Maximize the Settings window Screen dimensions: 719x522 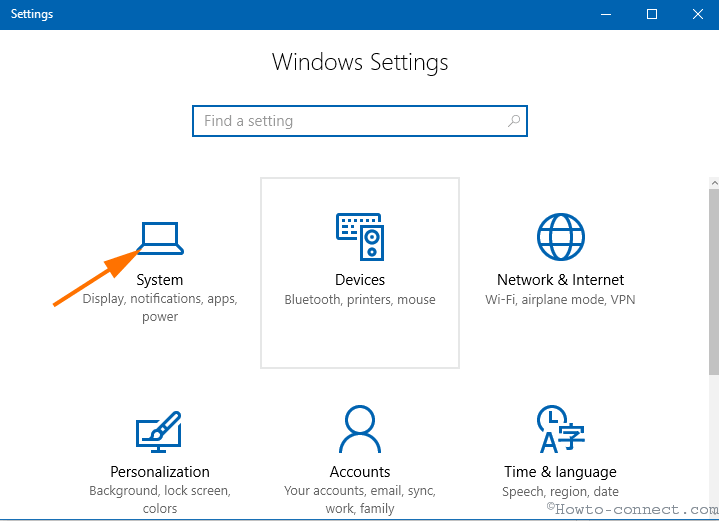point(652,15)
